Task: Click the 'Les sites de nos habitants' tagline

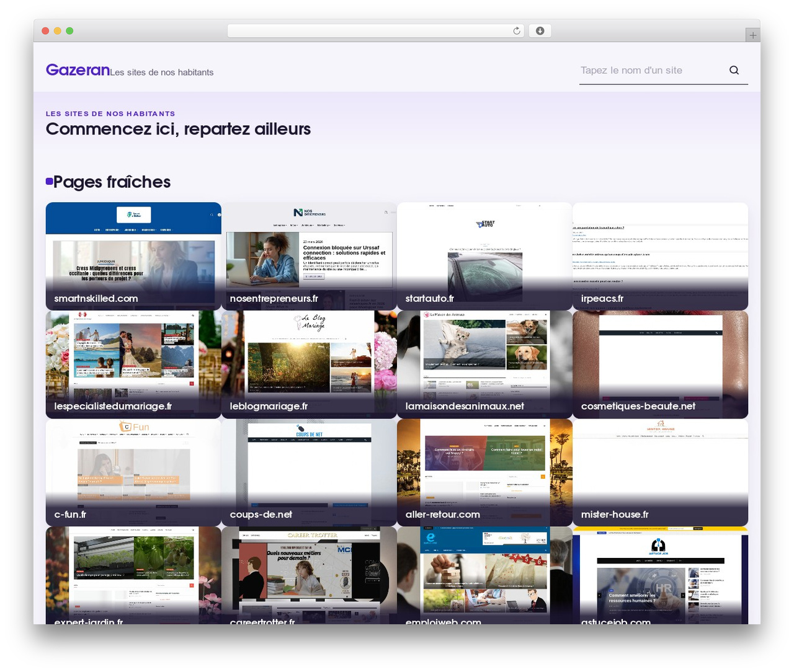Action: (x=162, y=73)
